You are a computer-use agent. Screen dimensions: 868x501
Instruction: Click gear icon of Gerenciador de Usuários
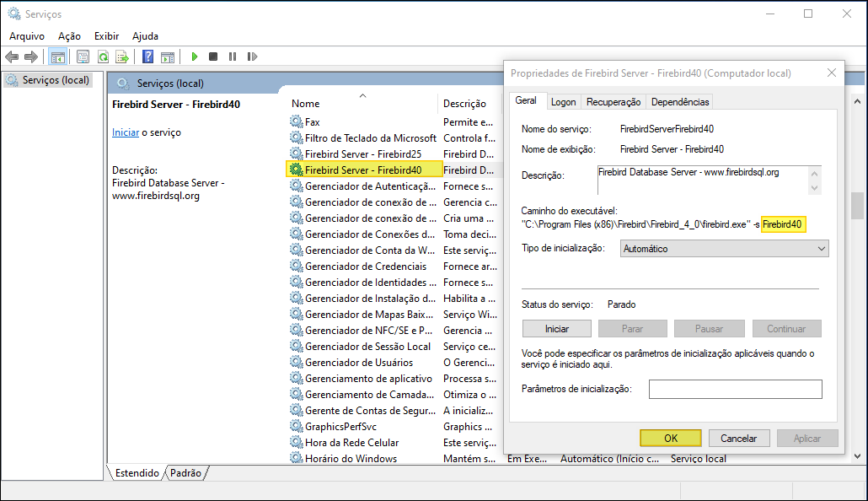pyautogui.click(x=297, y=362)
